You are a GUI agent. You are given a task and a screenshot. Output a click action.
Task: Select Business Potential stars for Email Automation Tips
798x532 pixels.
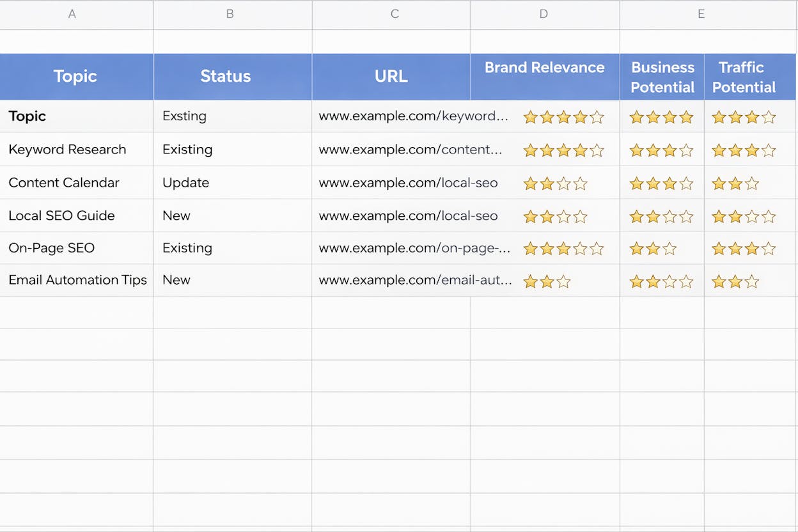(x=661, y=281)
